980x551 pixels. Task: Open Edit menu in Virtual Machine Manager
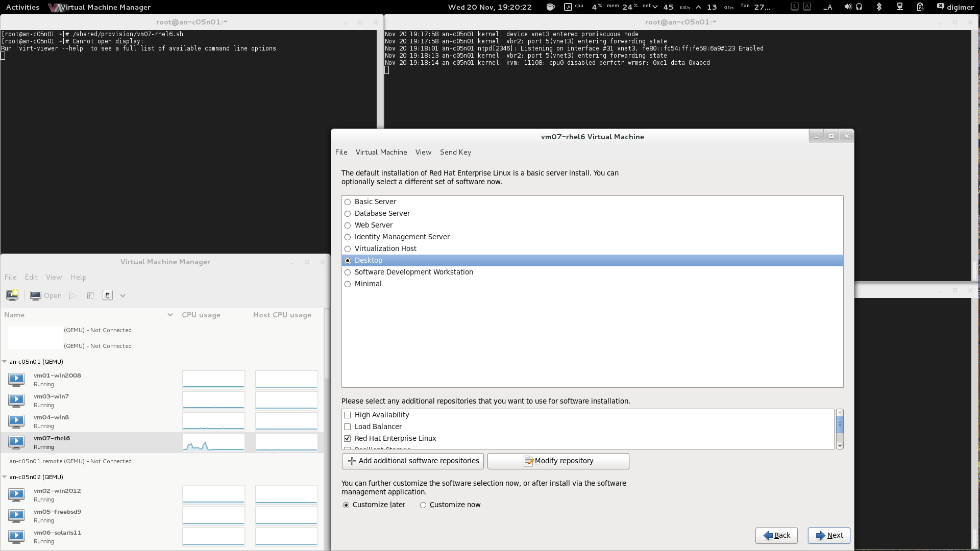[31, 277]
